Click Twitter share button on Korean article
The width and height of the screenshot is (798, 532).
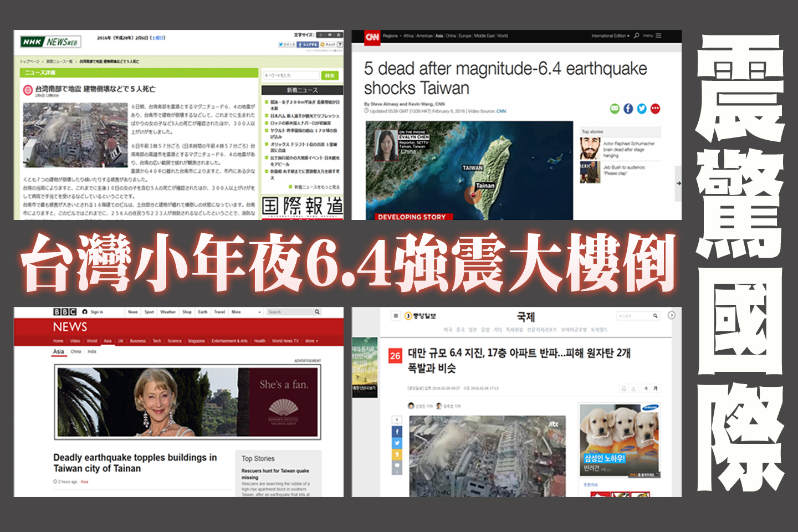click(x=397, y=443)
